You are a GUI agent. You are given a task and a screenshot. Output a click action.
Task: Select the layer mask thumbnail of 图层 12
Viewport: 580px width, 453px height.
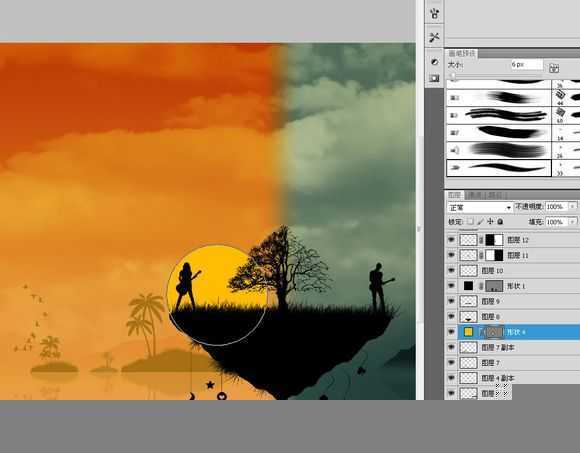(494, 240)
